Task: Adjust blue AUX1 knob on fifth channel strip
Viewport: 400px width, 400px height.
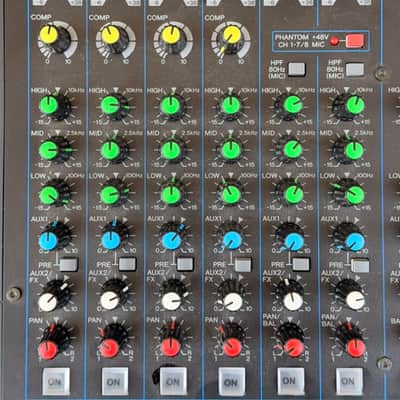Action: tap(294, 242)
